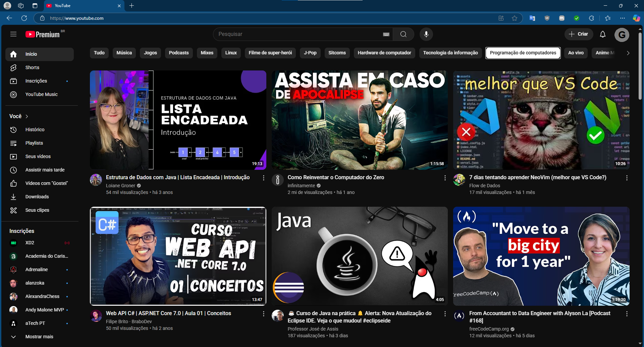Play the melhor que VS Code thumbnail
The height and width of the screenshot is (347, 644).
(x=541, y=120)
